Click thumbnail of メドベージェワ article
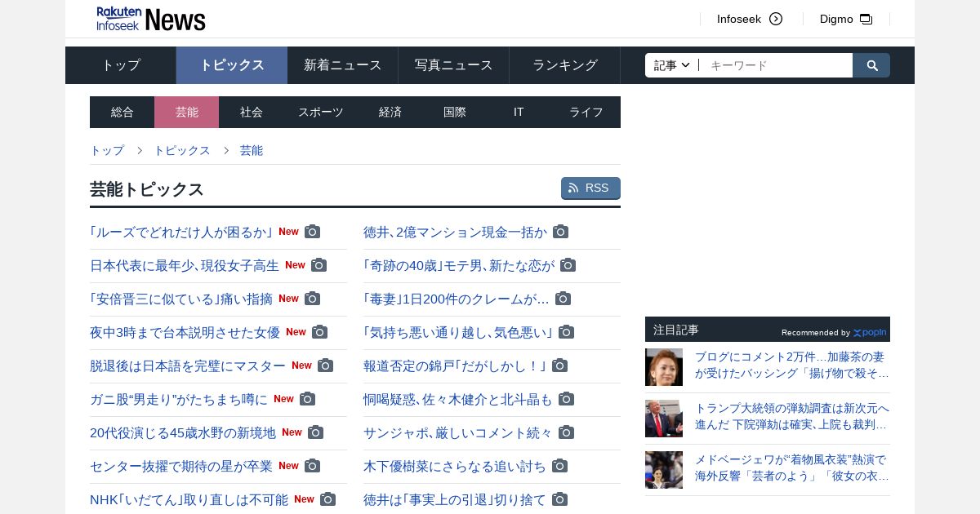The height and width of the screenshot is (514, 980). coord(664,470)
